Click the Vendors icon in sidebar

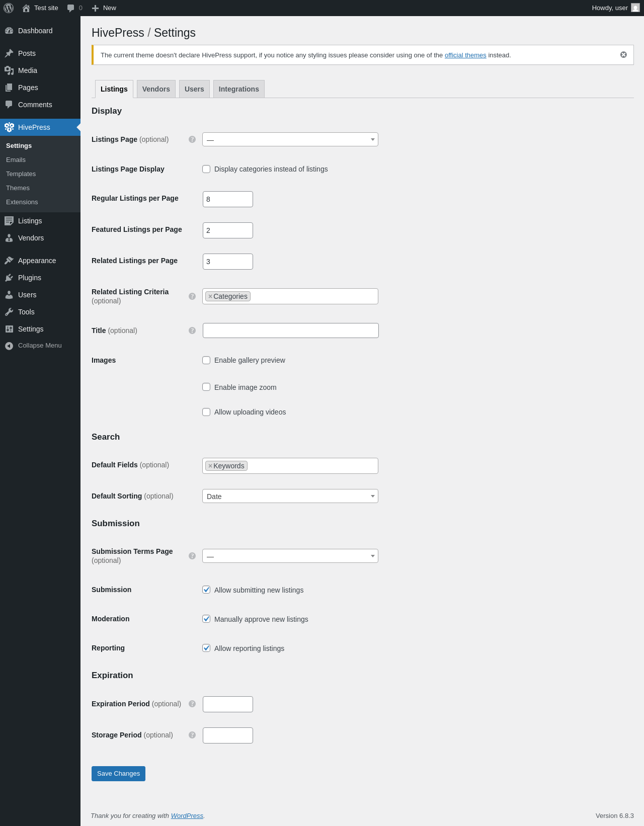coord(9,238)
